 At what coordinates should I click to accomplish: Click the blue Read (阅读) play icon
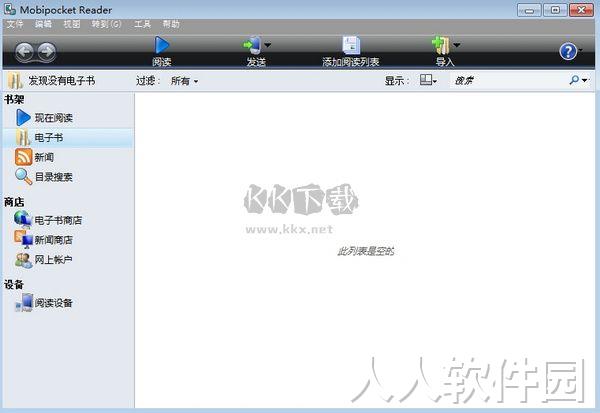pyautogui.click(x=162, y=45)
